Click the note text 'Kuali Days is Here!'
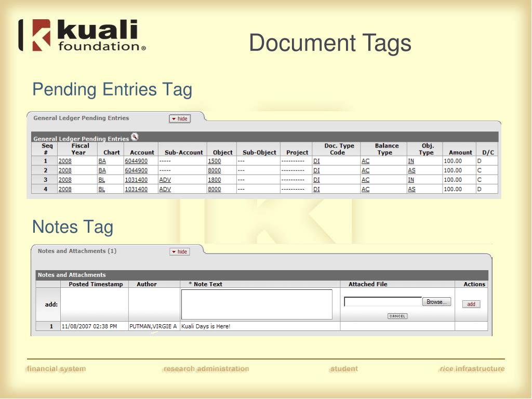Screen dimensions: 532x399 click(x=206, y=326)
